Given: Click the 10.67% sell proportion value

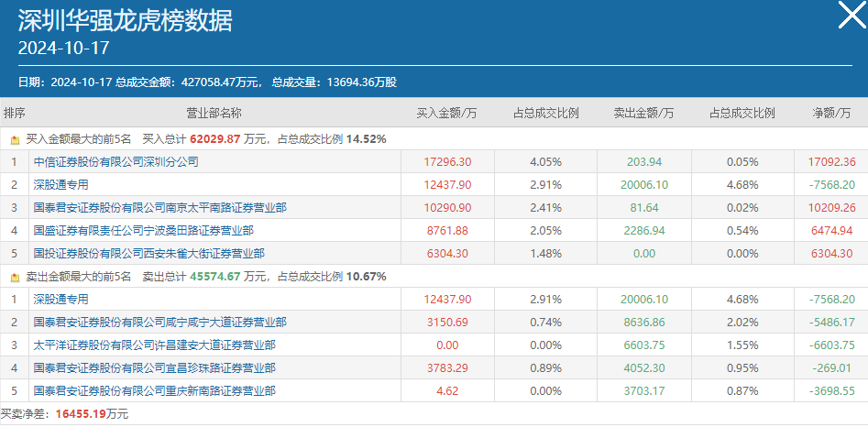Looking at the screenshot, I should point(366,277).
